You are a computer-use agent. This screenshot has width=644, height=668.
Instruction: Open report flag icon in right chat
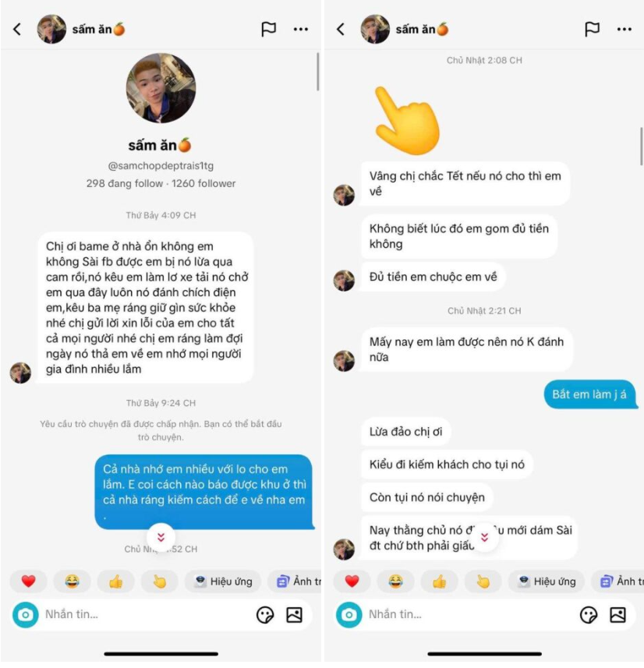click(592, 29)
